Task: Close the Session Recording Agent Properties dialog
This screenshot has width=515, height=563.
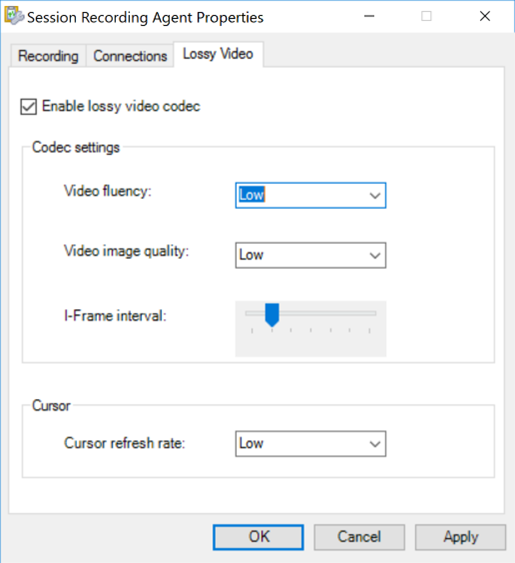Action: tap(485, 16)
